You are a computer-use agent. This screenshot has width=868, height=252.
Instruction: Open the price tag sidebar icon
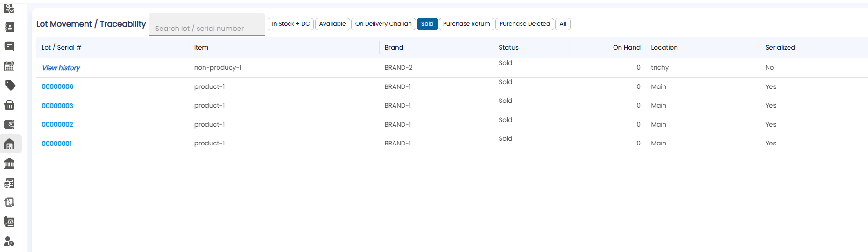[10, 85]
